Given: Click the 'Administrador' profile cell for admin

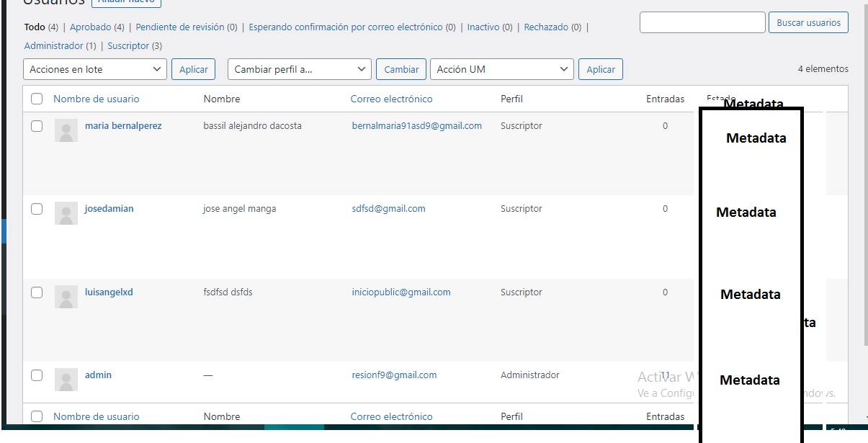Looking at the screenshot, I should click(x=530, y=375).
